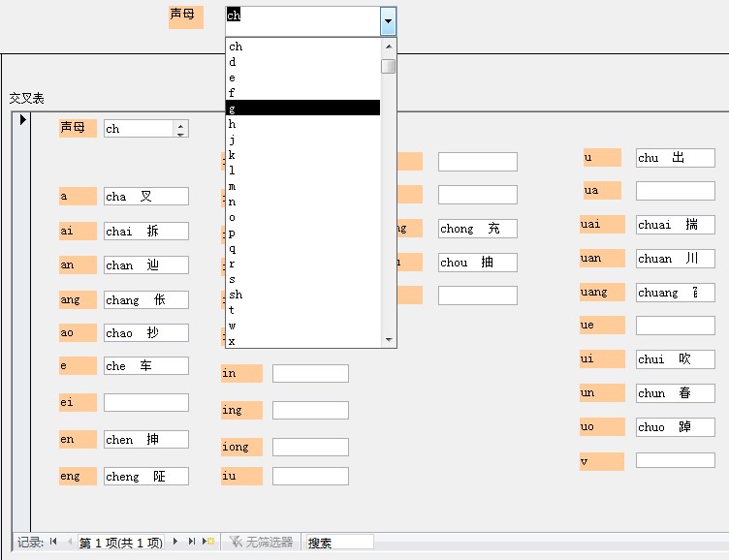This screenshot has height=560, width=729.
Task: Create a new blank record
Action: click(208, 542)
